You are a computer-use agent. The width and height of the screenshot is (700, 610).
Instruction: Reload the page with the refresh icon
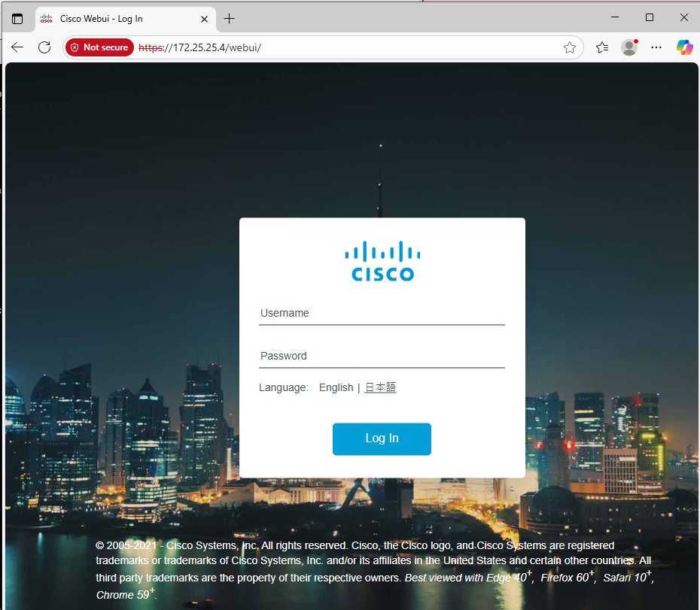(44, 47)
